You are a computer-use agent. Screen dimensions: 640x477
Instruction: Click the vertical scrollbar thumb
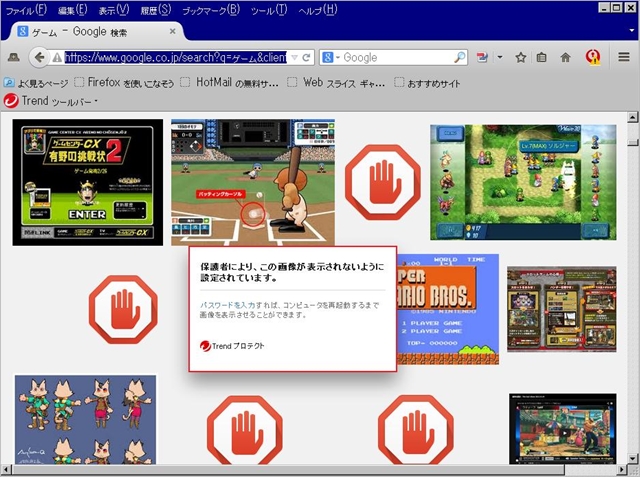click(632, 142)
